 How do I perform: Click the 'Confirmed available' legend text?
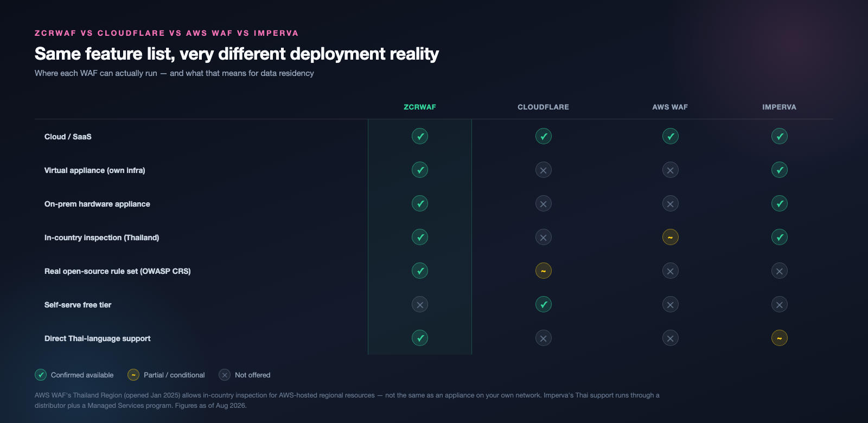(x=82, y=375)
